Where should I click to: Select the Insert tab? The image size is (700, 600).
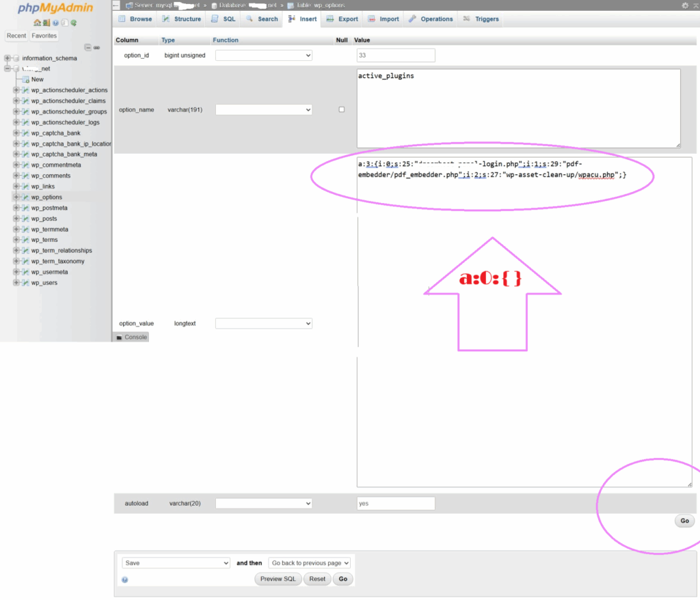[302, 19]
